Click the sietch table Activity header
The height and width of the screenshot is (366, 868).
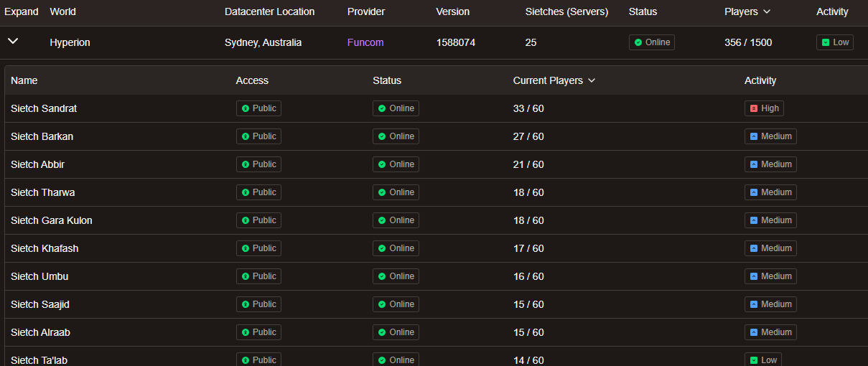pos(760,80)
